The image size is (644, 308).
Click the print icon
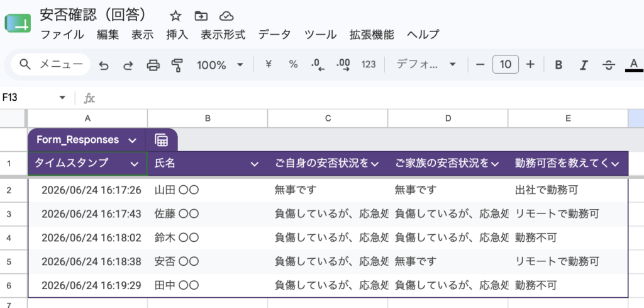coord(153,65)
